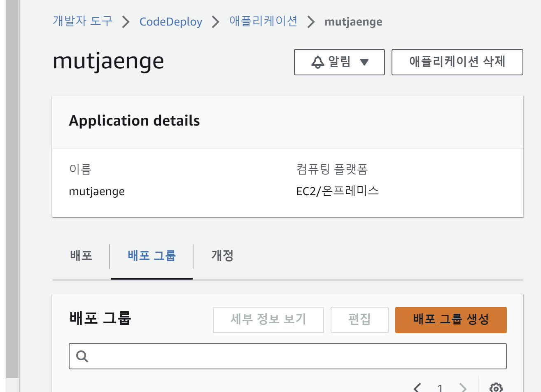Click the 애플리케이션 삭제 button

457,62
